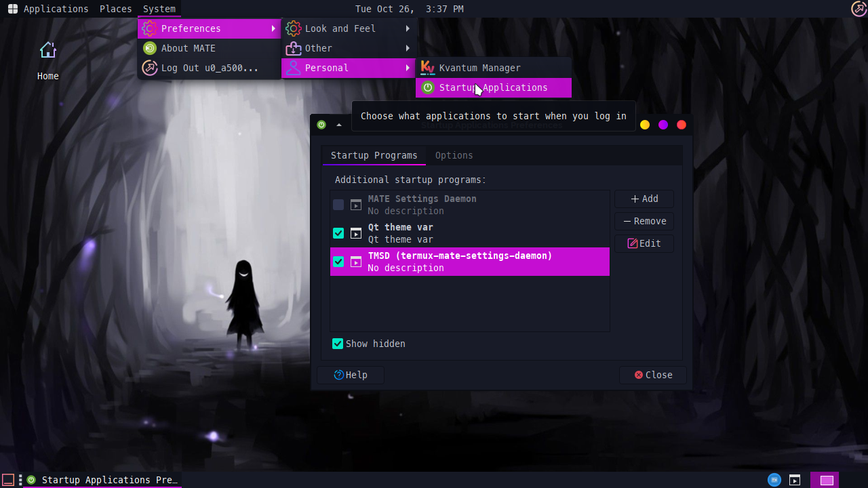Click the red close circle of the dialog
Image resolution: width=868 pixels, height=488 pixels.
(682, 125)
